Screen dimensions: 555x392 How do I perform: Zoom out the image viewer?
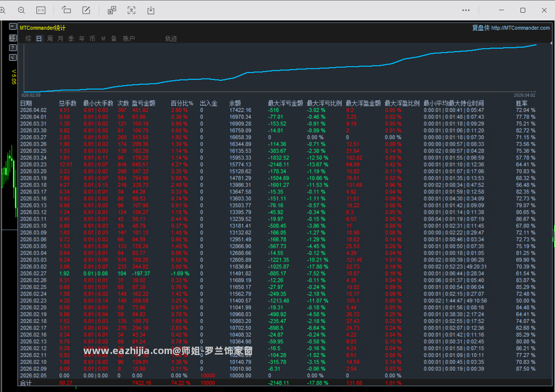[21, 10]
